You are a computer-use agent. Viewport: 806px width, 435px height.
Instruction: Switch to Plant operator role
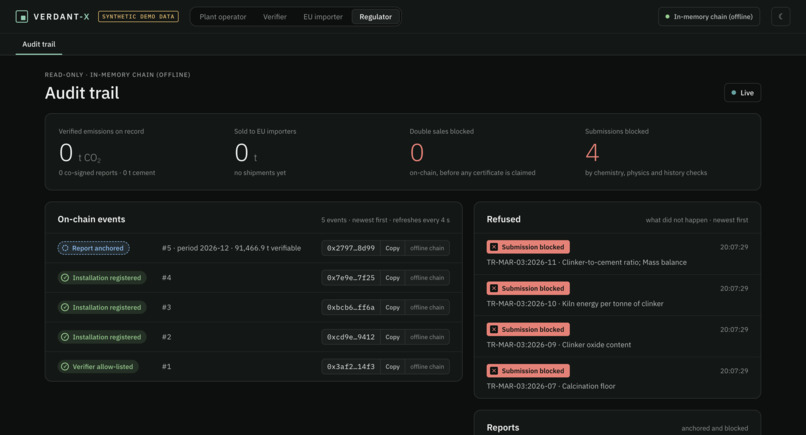tap(223, 16)
